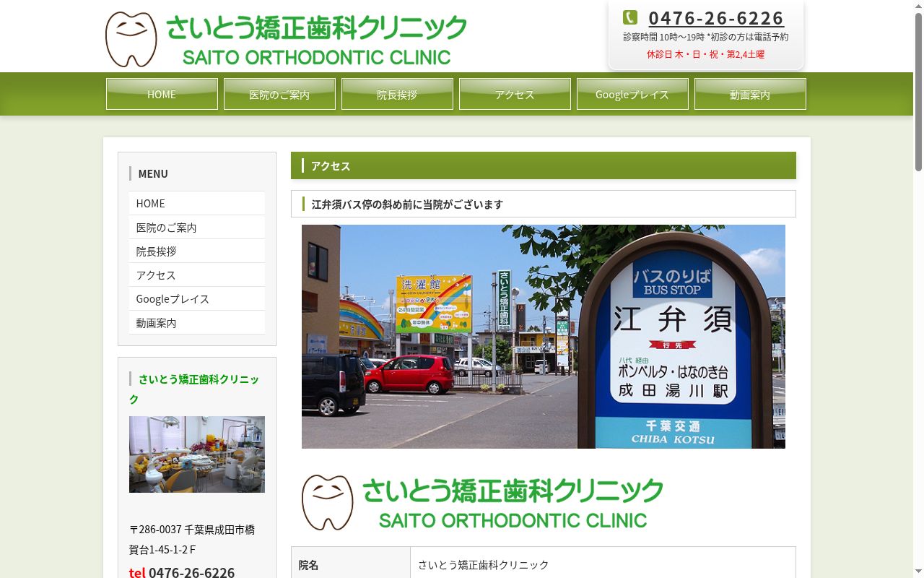Select 医院のご案内 in the sidebar menu
The image size is (924, 578).
coord(197,227)
